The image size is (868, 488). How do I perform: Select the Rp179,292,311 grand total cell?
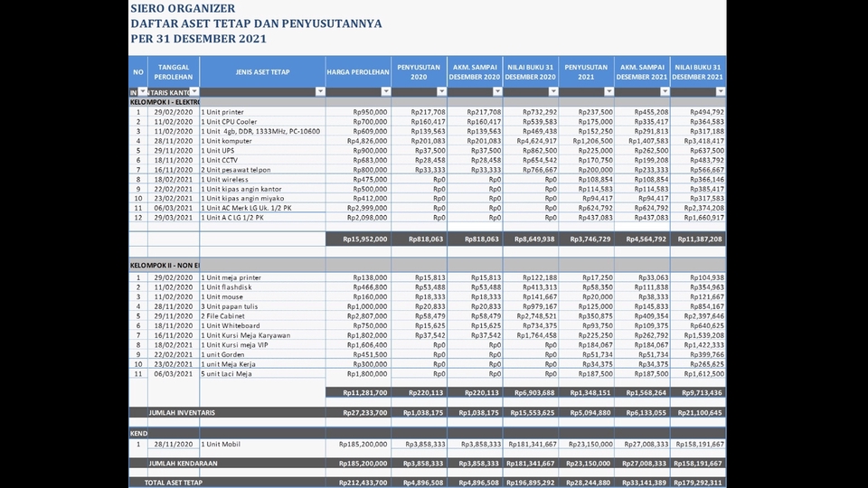[x=697, y=483]
